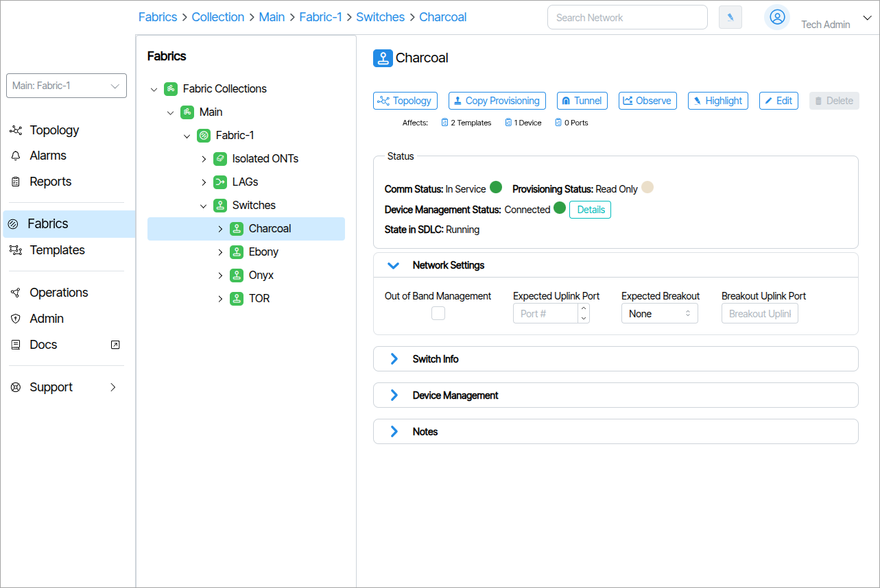Open the Switches breadcrumb link
The image size is (880, 588).
click(381, 17)
